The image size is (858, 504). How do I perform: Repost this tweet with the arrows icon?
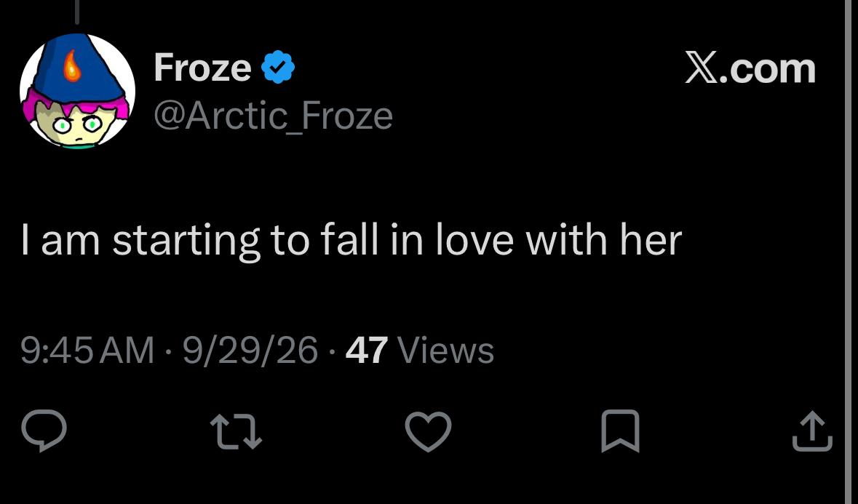[237, 431]
